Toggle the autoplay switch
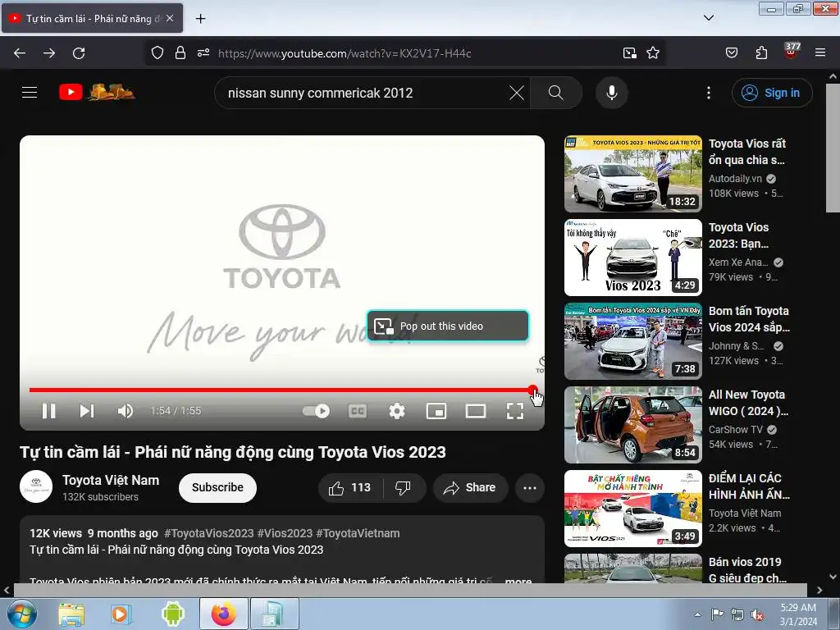This screenshot has height=630, width=840. pyautogui.click(x=316, y=411)
